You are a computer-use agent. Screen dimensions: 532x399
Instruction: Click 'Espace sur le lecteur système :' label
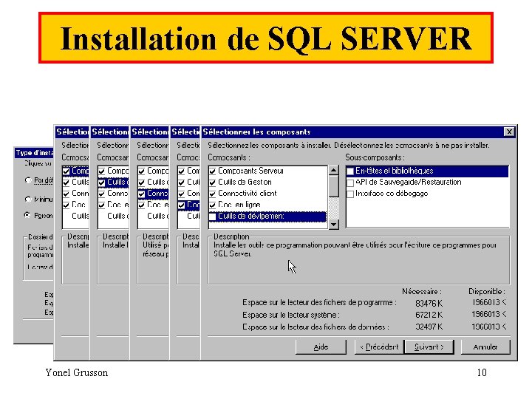click(x=291, y=315)
